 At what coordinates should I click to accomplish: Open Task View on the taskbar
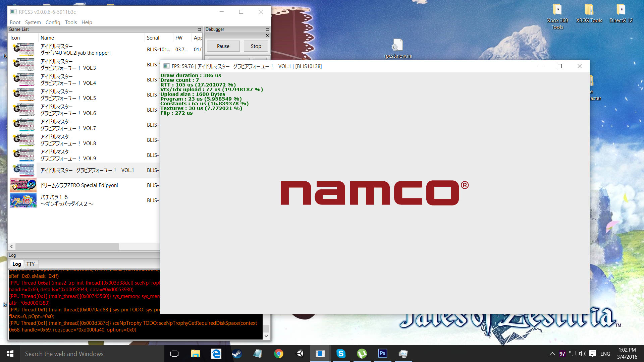pyautogui.click(x=174, y=354)
